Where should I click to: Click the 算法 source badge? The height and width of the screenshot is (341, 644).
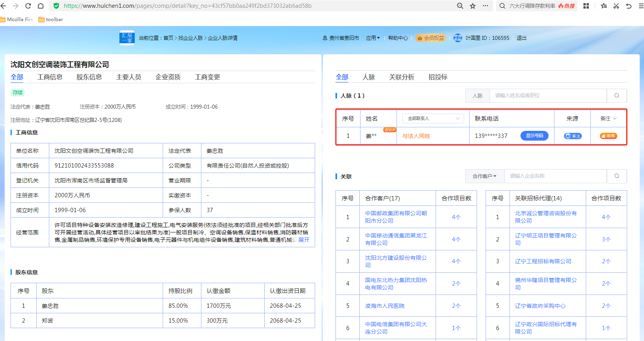pyautogui.click(x=573, y=136)
